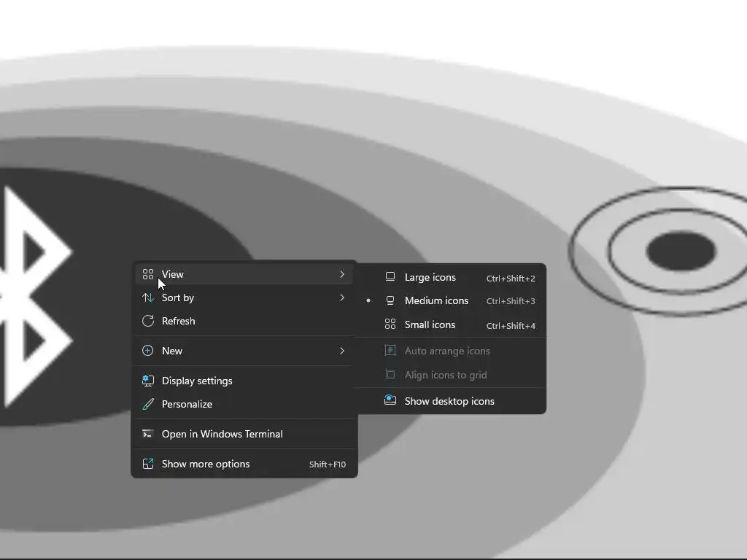The height and width of the screenshot is (560, 747).
Task: Expand the View submenu chevron
Action: pyautogui.click(x=342, y=274)
